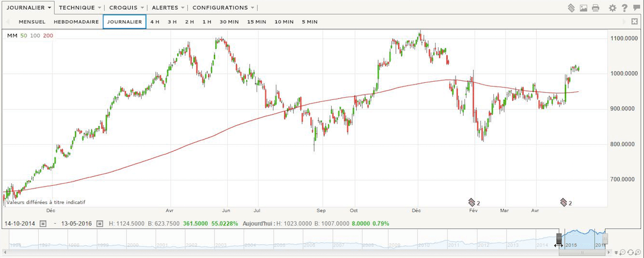644x258 pixels.
Task: Click the zoom out magnifier icon
Action: [623, 252]
